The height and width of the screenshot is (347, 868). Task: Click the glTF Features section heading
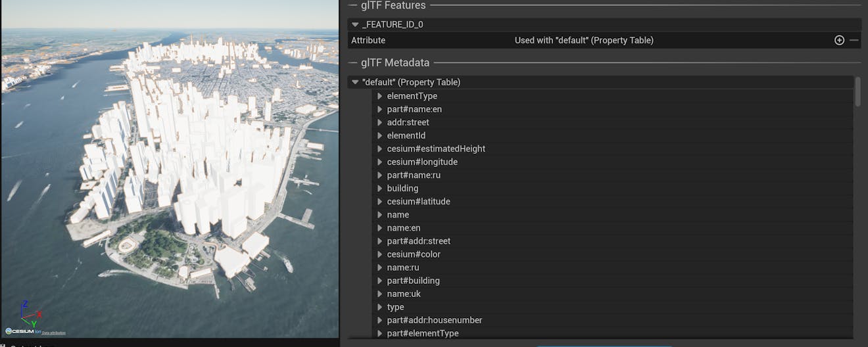pyautogui.click(x=393, y=5)
